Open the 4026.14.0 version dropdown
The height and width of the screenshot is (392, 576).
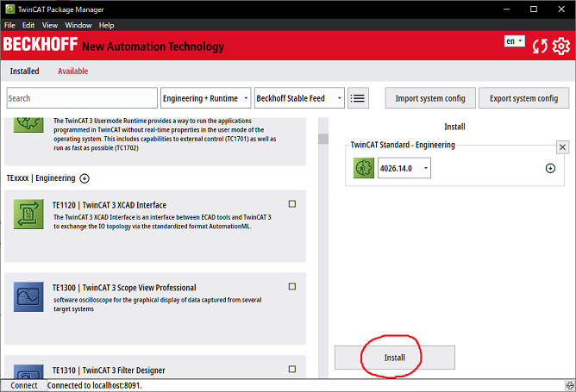(404, 169)
